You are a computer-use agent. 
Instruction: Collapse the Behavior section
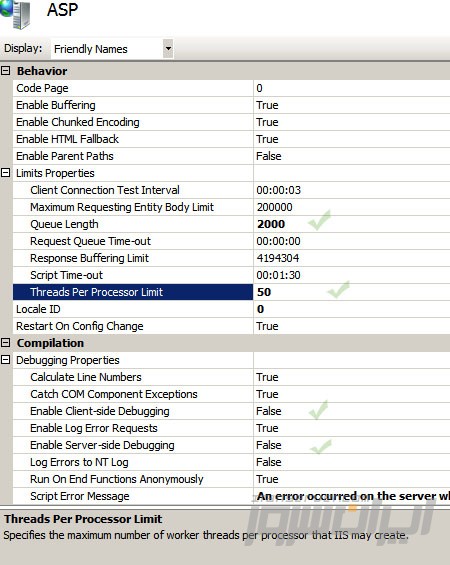coord(5,71)
